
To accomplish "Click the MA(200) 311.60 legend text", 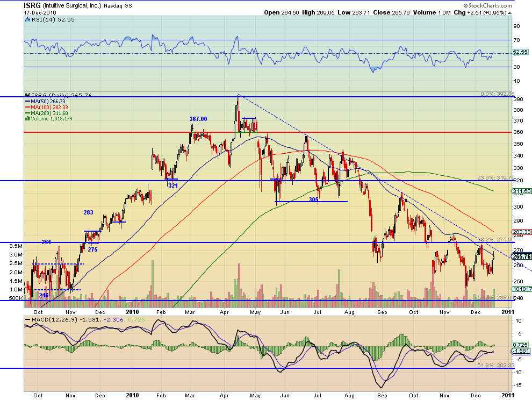I will (x=49, y=113).
